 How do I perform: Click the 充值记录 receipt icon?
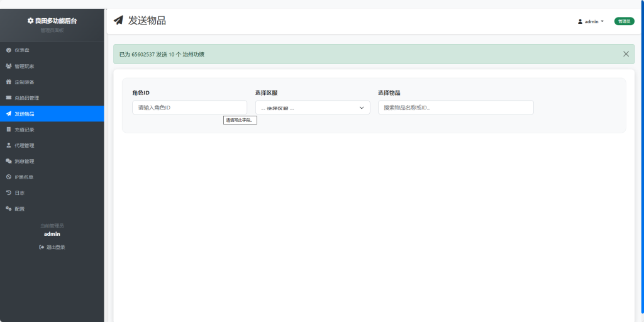pyautogui.click(x=9, y=130)
